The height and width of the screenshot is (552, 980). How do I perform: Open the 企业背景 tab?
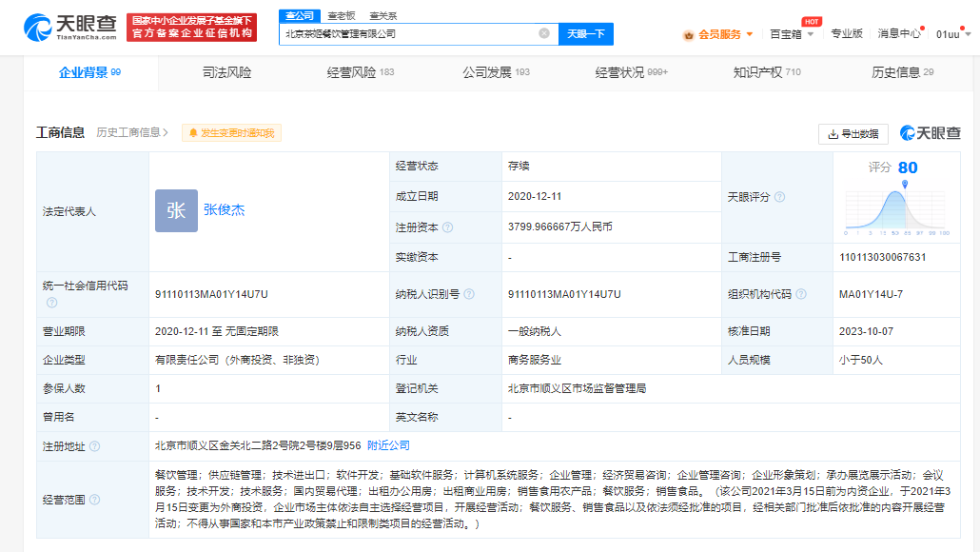(x=90, y=72)
